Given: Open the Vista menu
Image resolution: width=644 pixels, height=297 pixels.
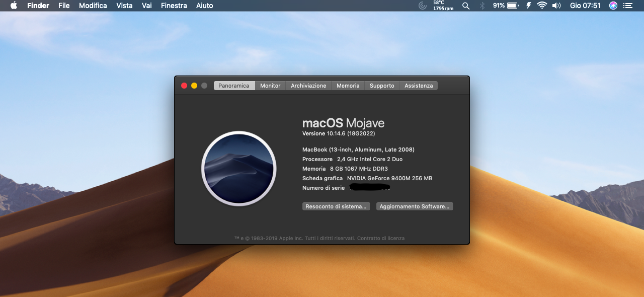Looking at the screenshot, I should pos(124,6).
